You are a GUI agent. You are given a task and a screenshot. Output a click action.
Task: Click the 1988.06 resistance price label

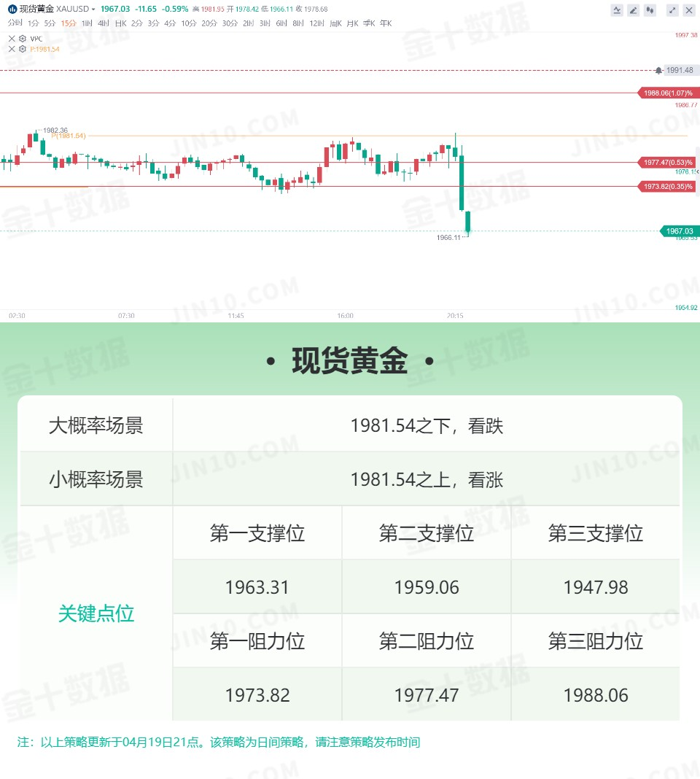668,93
